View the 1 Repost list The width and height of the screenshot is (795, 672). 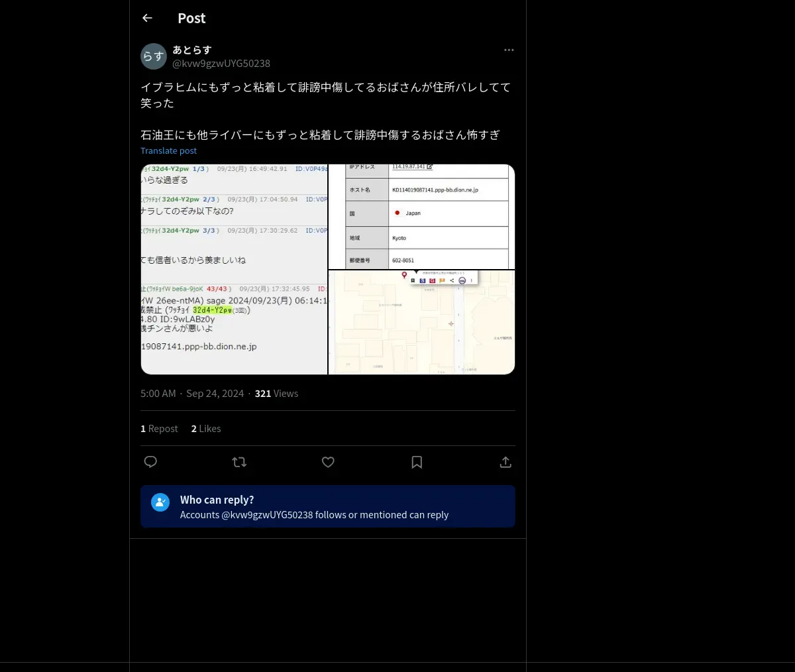(x=159, y=429)
